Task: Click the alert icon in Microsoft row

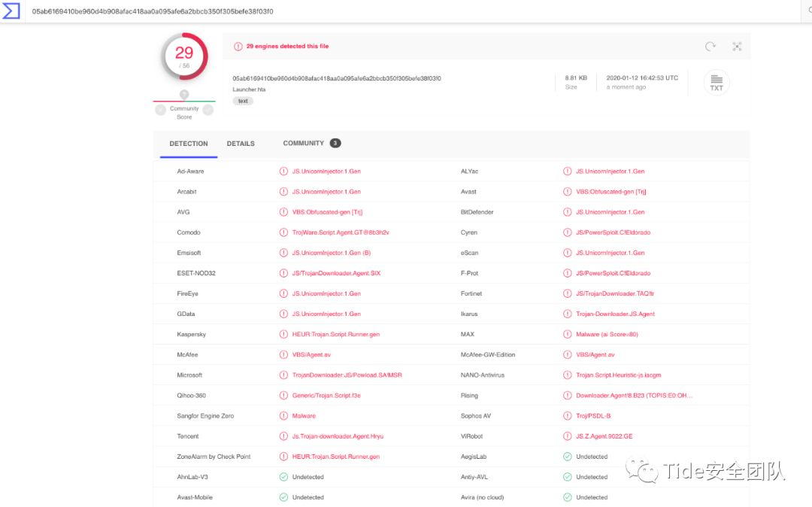Action: click(x=283, y=375)
